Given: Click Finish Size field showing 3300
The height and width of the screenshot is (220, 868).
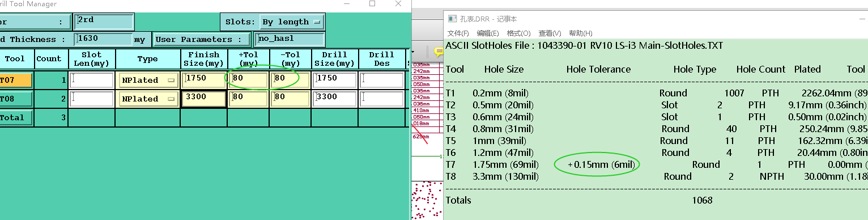Looking at the screenshot, I should pos(203,99).
